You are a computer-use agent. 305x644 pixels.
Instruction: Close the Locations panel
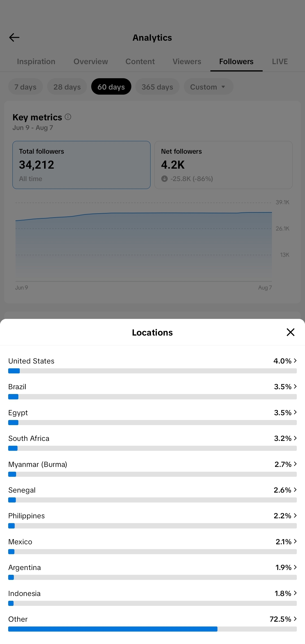[291, 332]
